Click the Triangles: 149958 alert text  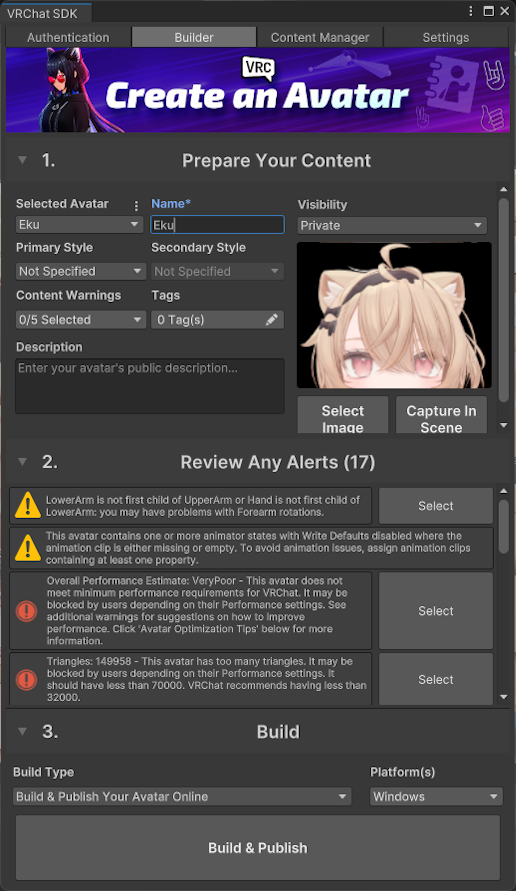coord(206,679)
